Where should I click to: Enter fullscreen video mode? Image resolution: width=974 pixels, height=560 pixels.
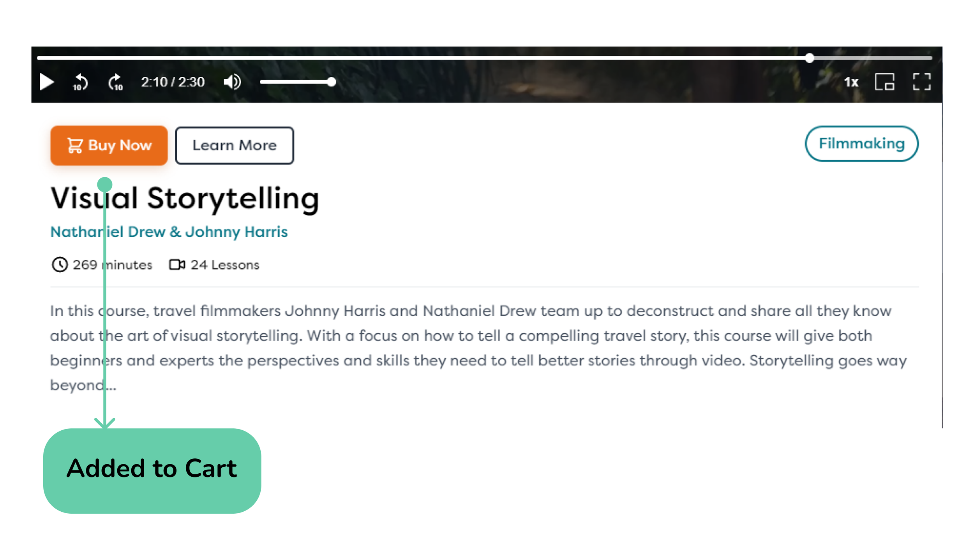[921, 82]
